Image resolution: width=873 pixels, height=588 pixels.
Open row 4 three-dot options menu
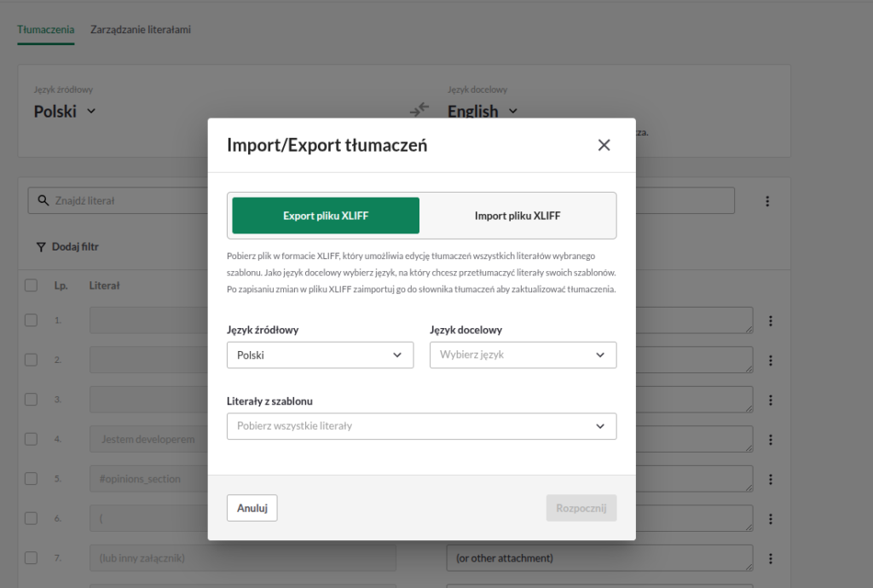[x=771, y=440]
